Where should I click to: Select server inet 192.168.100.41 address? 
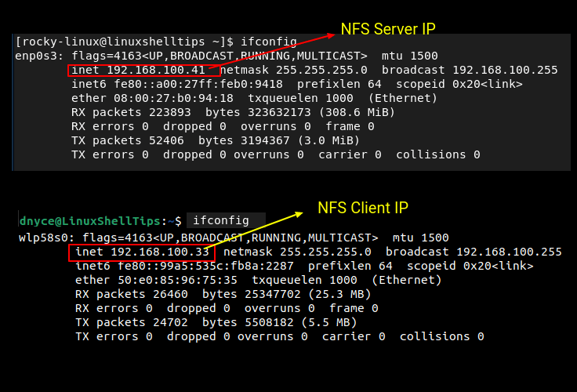coord(138,70)
